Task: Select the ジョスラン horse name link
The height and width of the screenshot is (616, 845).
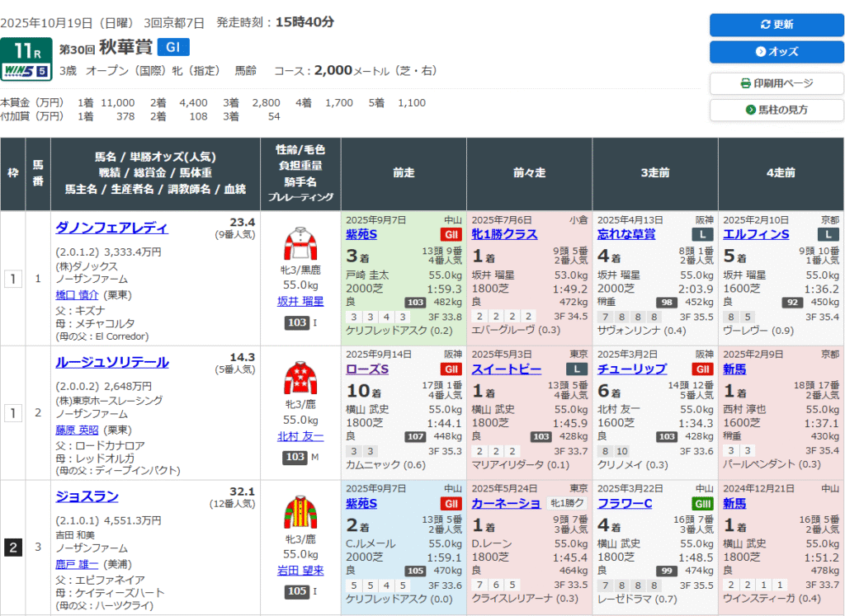Action: click(x=87, y=496)
